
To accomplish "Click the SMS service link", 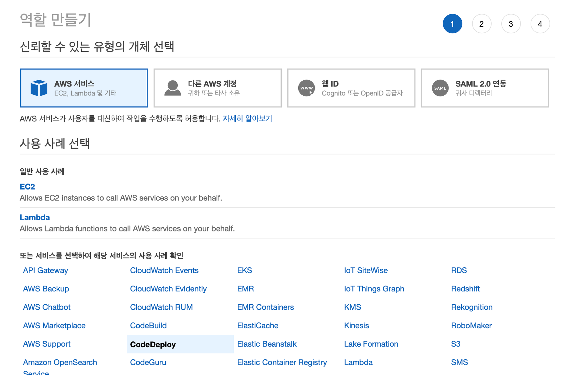I will (459, 362).
